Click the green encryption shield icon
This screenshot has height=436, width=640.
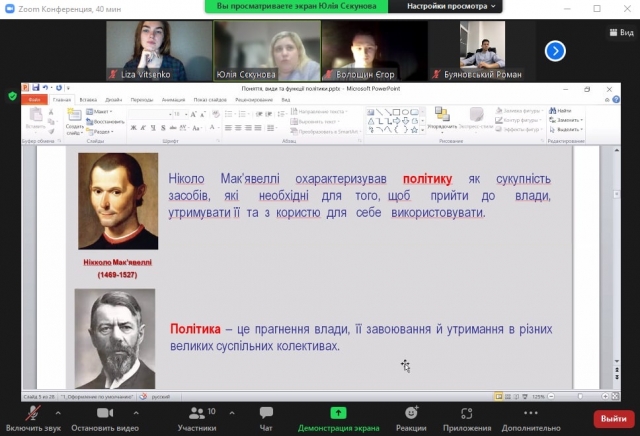click(x=12, y=96)
